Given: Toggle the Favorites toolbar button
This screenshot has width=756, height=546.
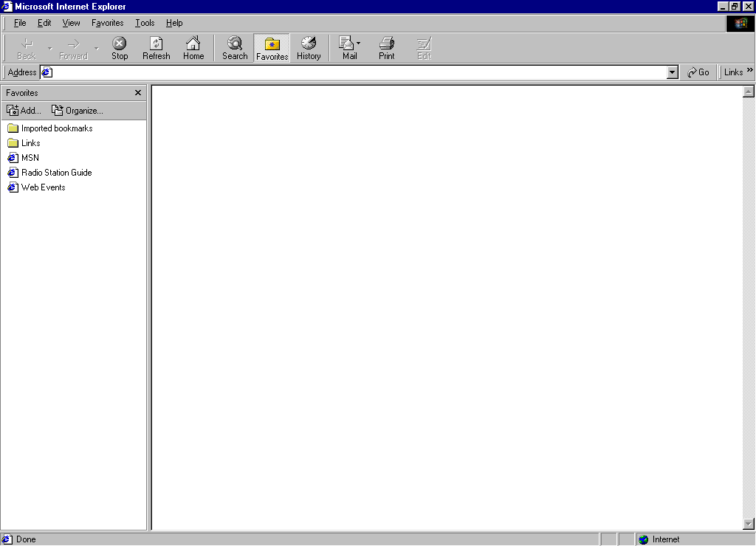Looking at the screenshot, I should pyautogui.click(x=272, y=48).
